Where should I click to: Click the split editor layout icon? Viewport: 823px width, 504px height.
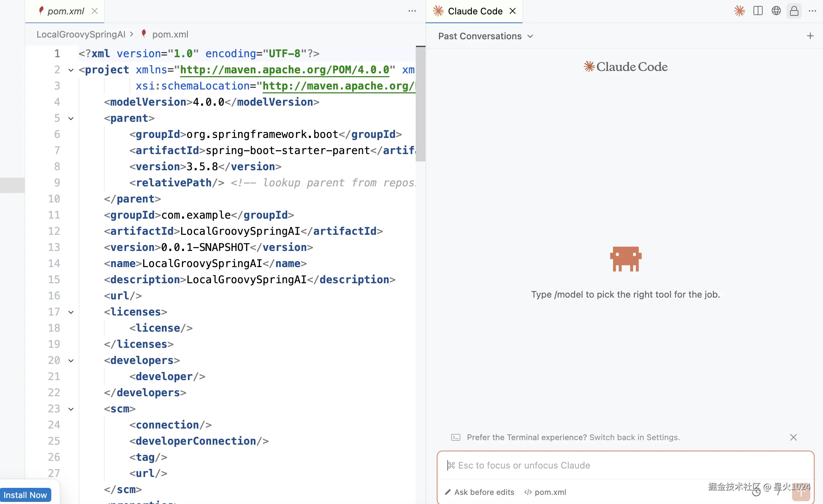coord(758,11)
